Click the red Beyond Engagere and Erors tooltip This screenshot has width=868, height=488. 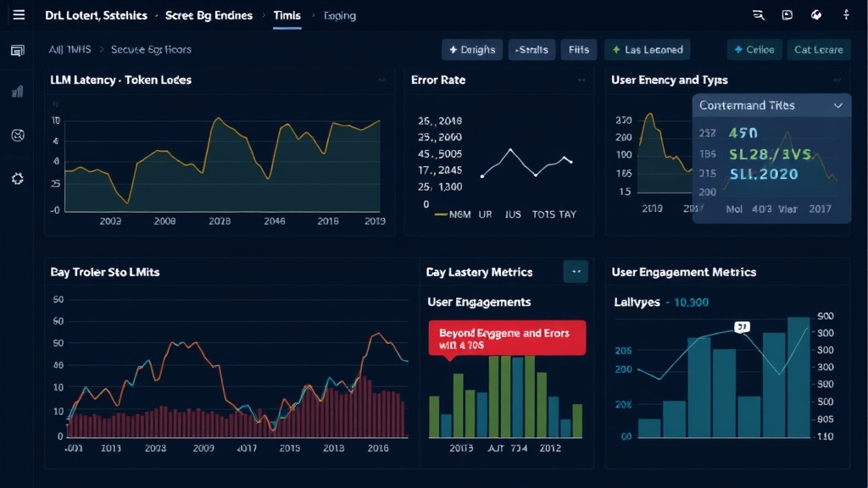[507, 338]
